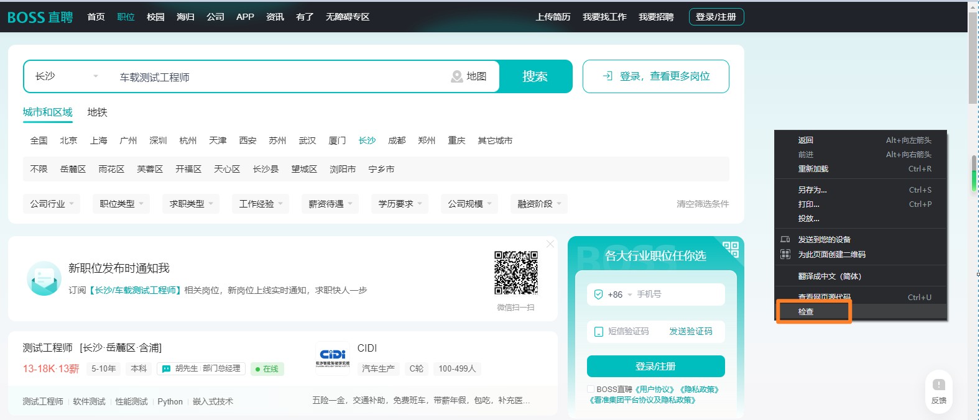Image resolution: width=980 pixels, height=420 pixels.
Task: Select the city 深圳
Action: [x=158, y=140]
